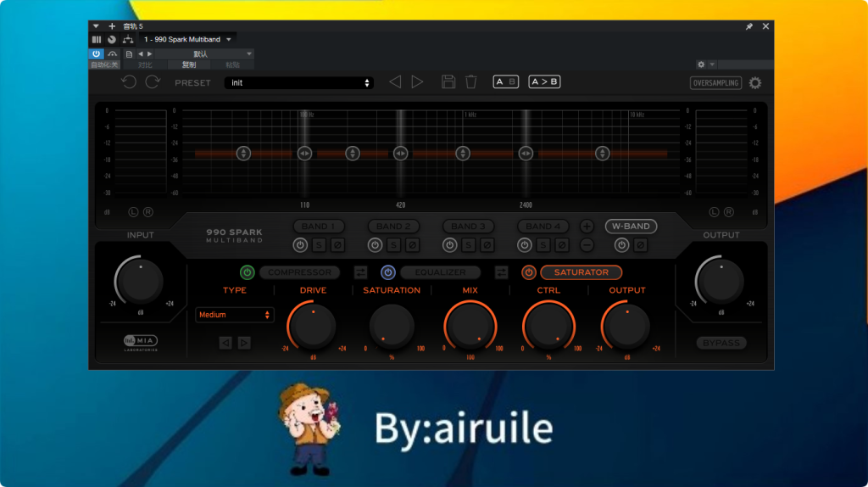
Task: Go to previous host preset arrow
Action: [141, 53]
